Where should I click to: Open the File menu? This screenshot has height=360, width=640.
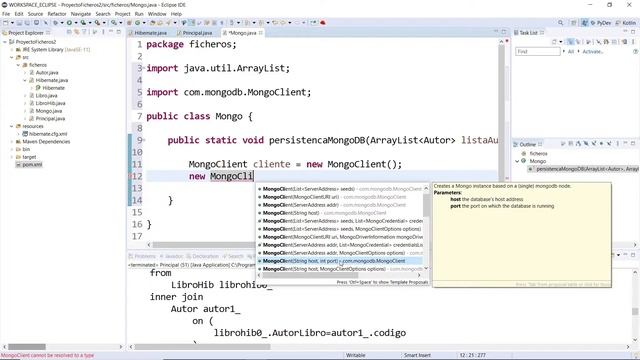6,14
